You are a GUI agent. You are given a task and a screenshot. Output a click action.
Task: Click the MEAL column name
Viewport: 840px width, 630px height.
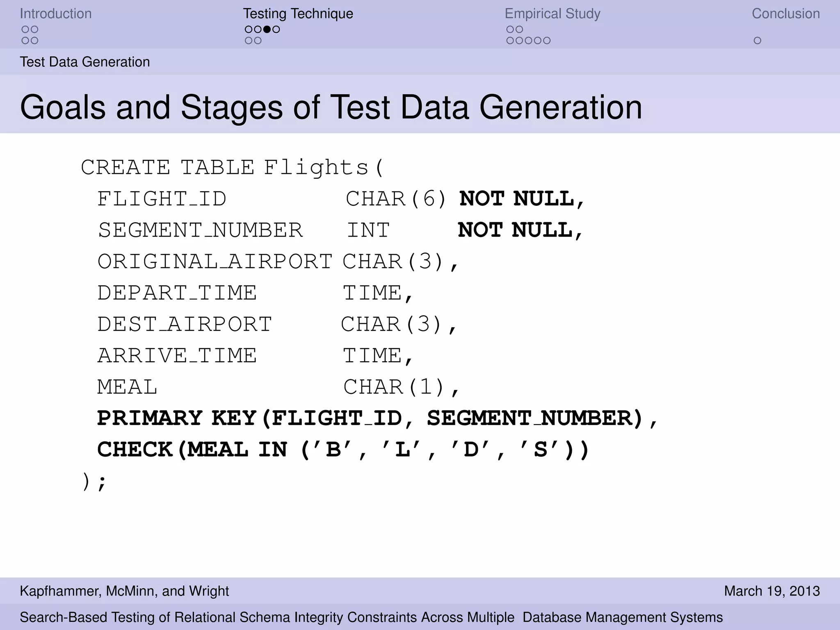tap(127, 387)
